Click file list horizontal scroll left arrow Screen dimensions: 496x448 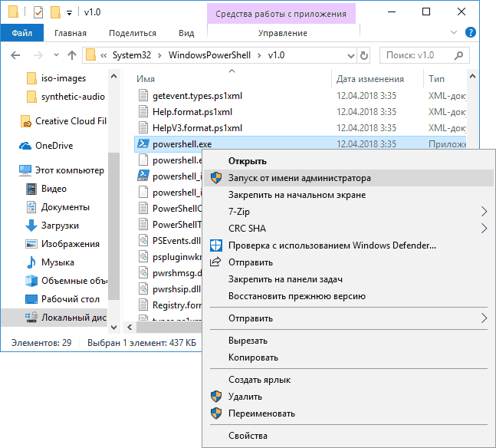130,327
